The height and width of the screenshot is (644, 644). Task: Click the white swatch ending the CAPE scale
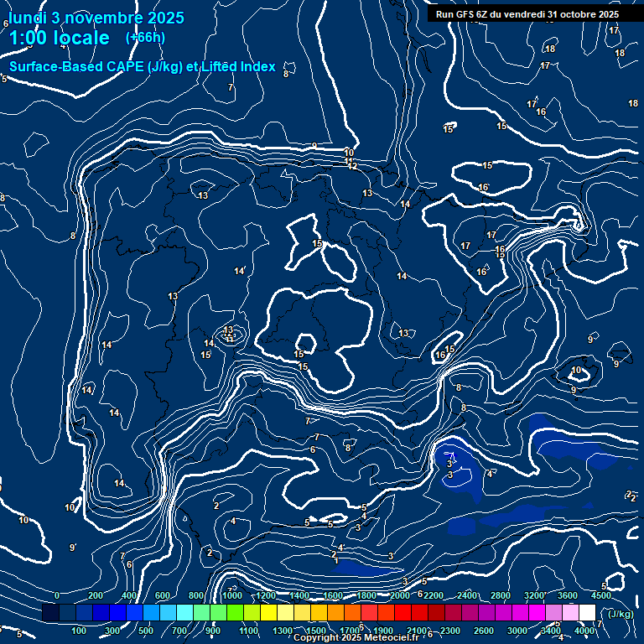(587, 612)
